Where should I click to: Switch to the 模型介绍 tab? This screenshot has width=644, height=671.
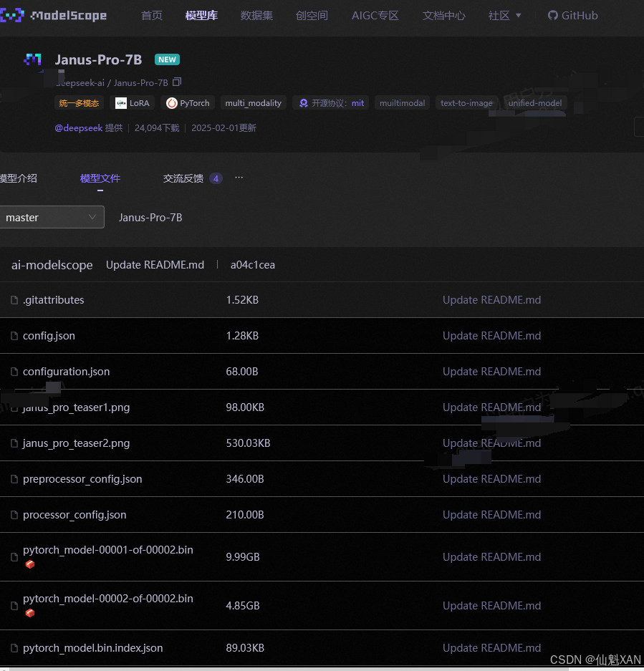[x=18, y=178]
